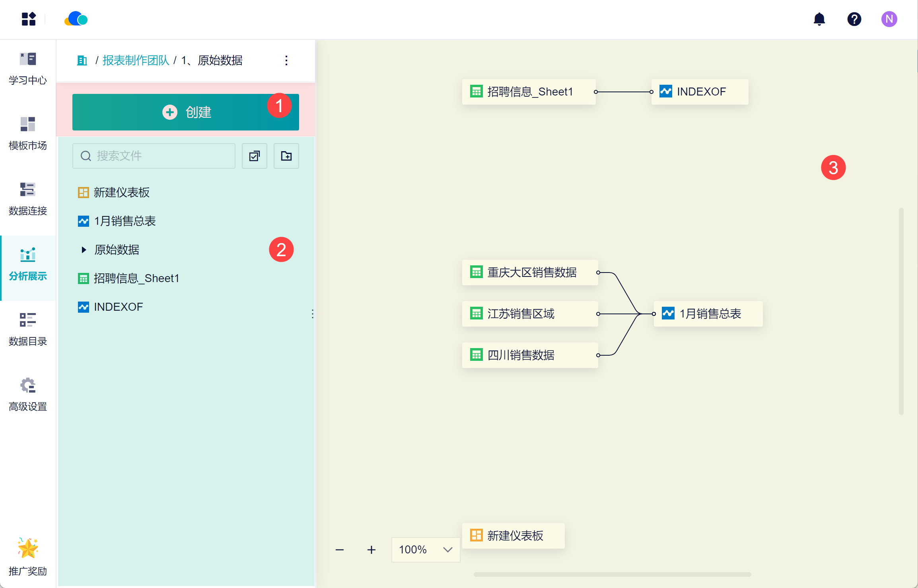This screenshot has width=918, height=588.
Task: Click the vertical canvas scrollbar
Action: (901, 311)
